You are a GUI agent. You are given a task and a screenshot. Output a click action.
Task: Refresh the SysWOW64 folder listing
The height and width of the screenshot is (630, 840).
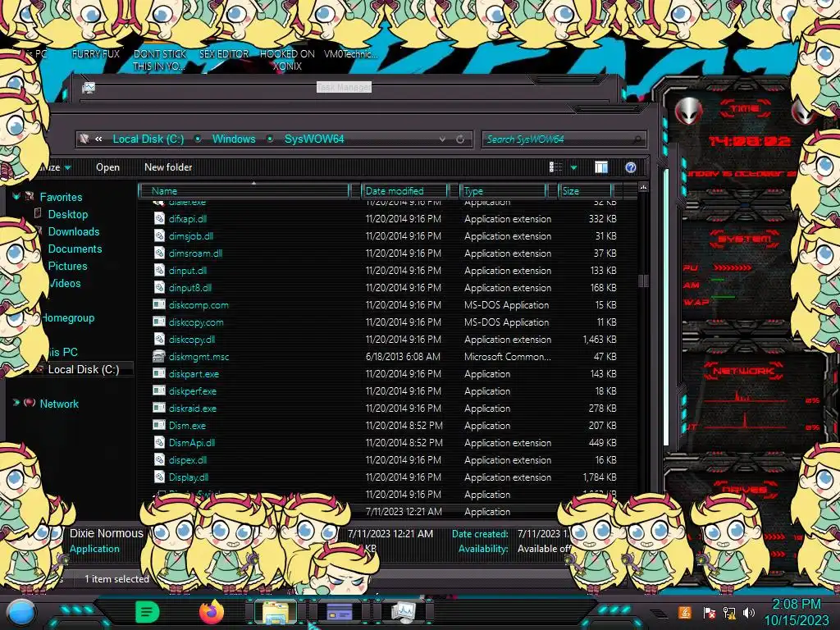coord(460,139)
